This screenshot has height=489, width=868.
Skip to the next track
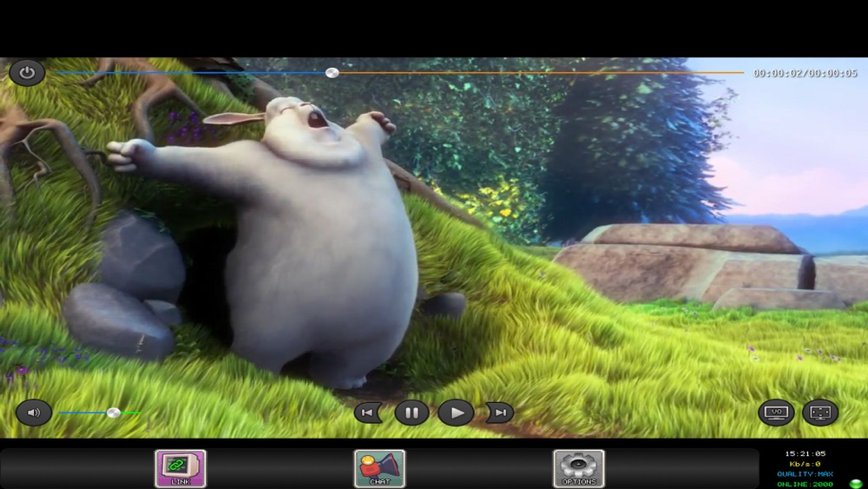click(500, 413)
